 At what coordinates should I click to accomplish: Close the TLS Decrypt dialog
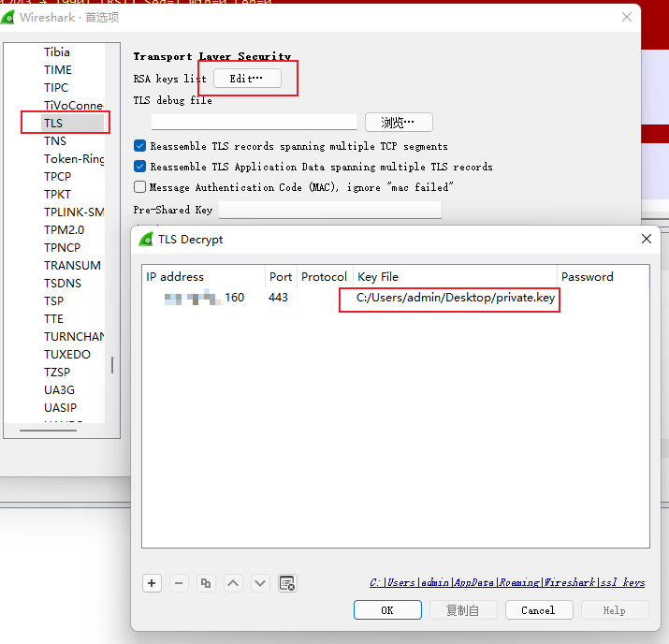(646, 240)
